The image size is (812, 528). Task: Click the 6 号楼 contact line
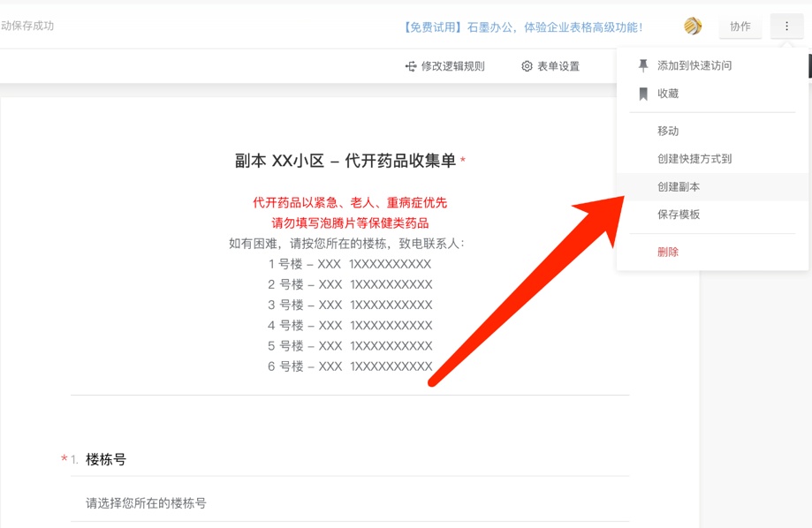[350, 366]
